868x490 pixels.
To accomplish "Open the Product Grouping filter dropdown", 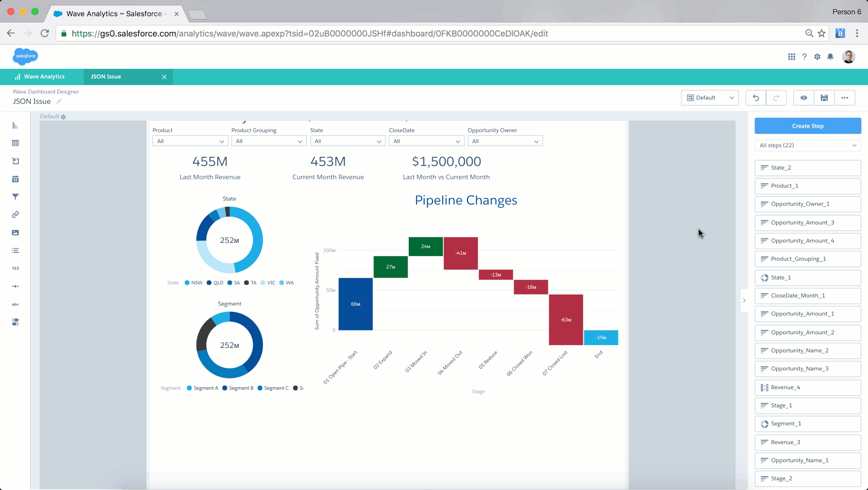I will 269,141.
